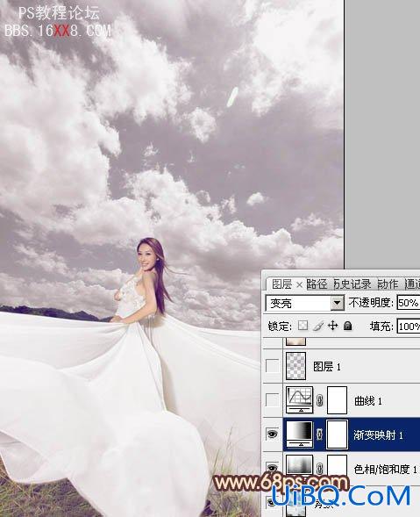This screenshot has width=420, height=517.
Task: Select the 色相/饱和度 1 layer name
Action: 385,469
